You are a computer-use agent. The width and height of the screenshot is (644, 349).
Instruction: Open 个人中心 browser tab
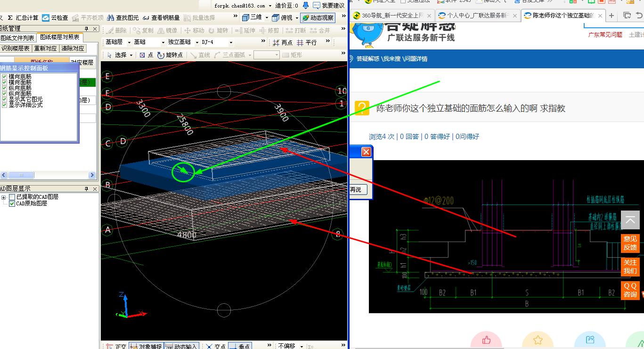point(477,16)
